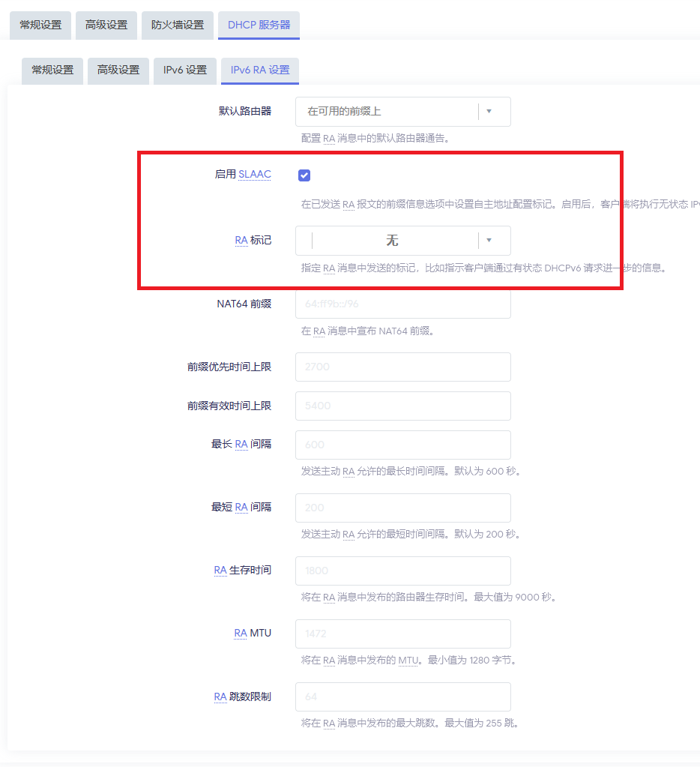Focus the NAT64 前缀 input field
This screenshot has width=700, height=767.
tap(402, 304)
